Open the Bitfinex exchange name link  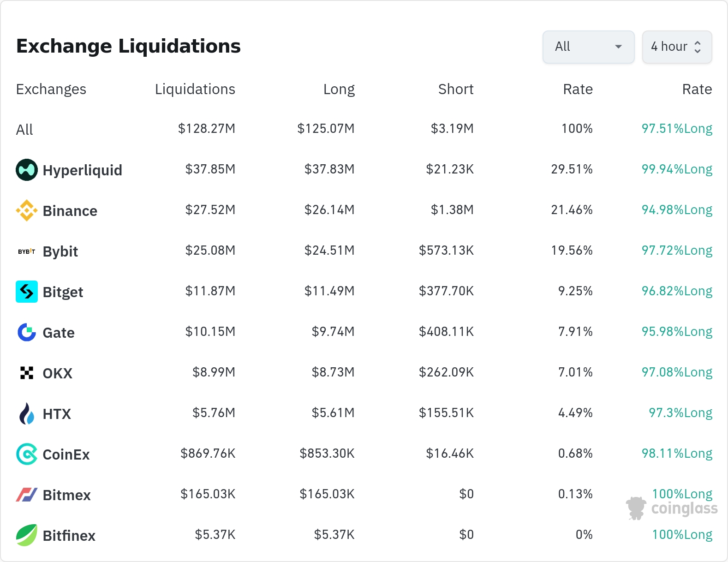69,536
